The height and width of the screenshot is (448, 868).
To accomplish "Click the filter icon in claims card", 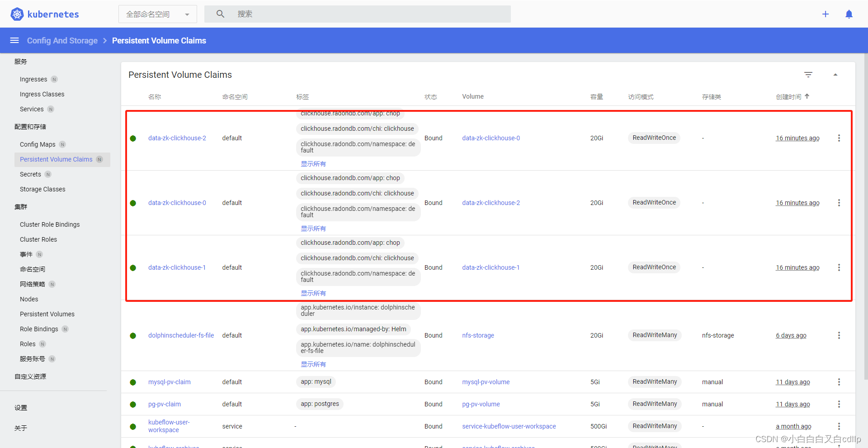I will [808, 75].
